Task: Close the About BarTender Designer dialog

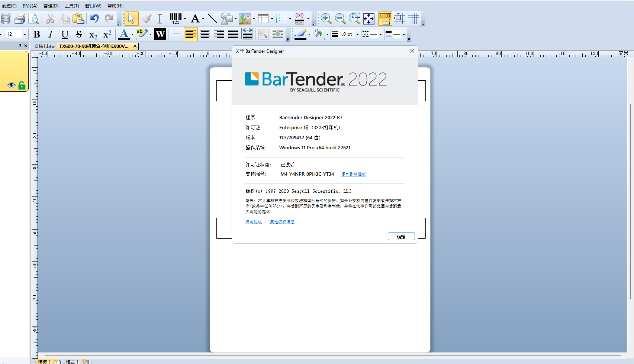Action: [412, 51]
